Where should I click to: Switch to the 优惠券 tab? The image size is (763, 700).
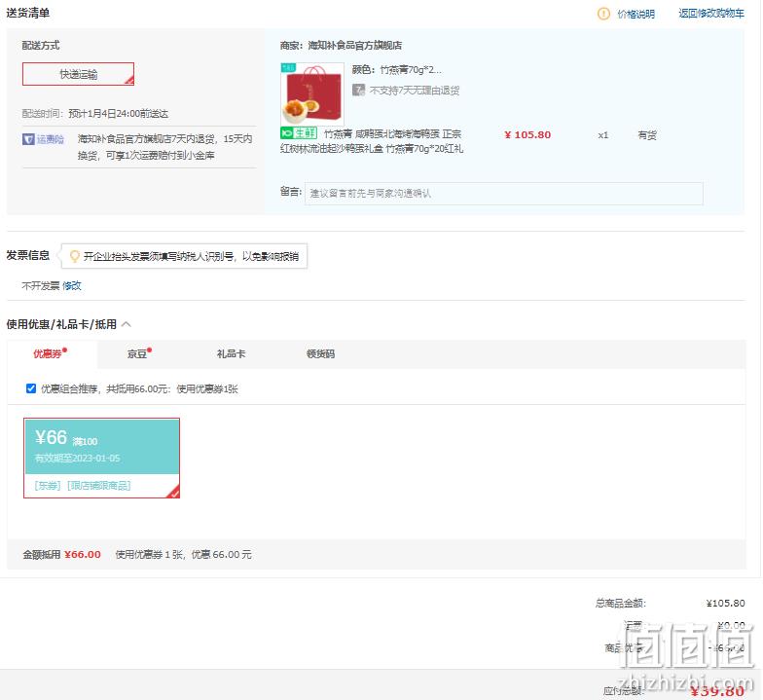coord(52,354)
